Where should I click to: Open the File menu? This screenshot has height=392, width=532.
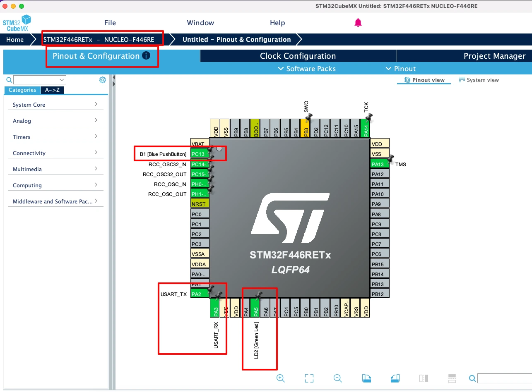(x=110, y=23)
